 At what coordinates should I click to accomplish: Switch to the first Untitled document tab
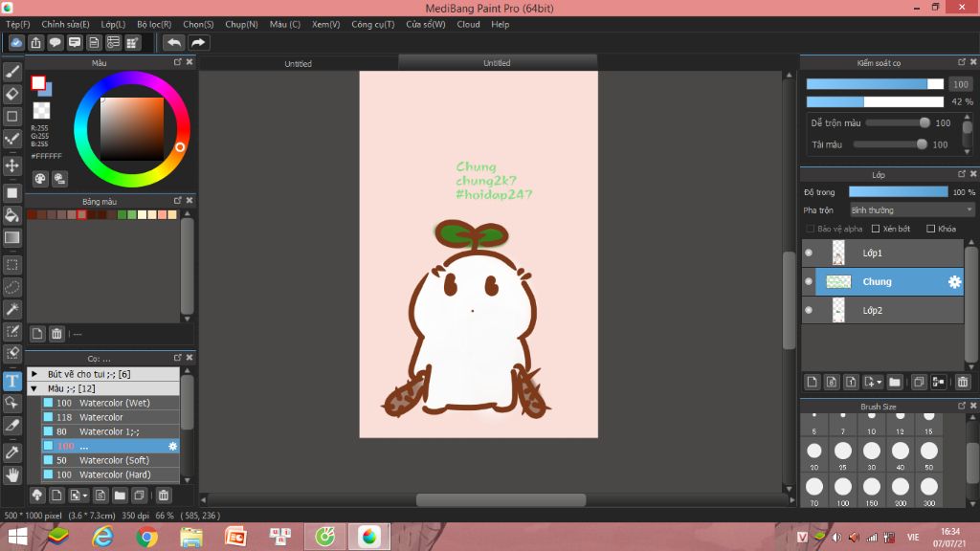point(299,63)
